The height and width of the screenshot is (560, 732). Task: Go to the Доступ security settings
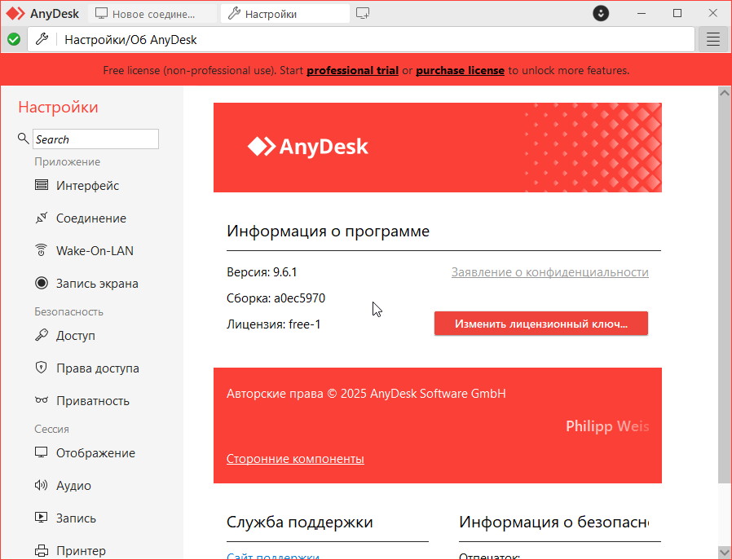pos(75,336)
